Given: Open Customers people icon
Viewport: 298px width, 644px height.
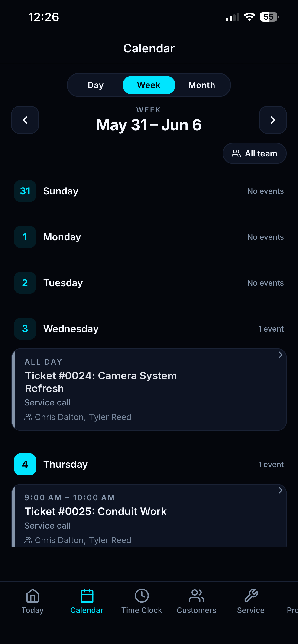Looking at the screenshot, I should pyautogui.click(x=196, y=596).
